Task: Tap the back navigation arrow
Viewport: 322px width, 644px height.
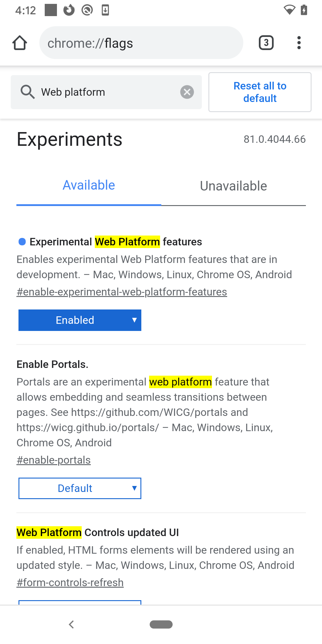Action: coord(72,625)
